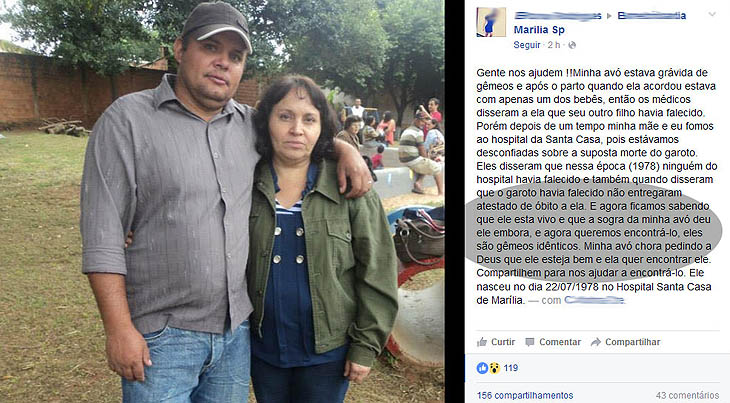The height and width of the screenshot is (403, 730).
Task: Open the post options chevron menu
Action: [712, 14]
